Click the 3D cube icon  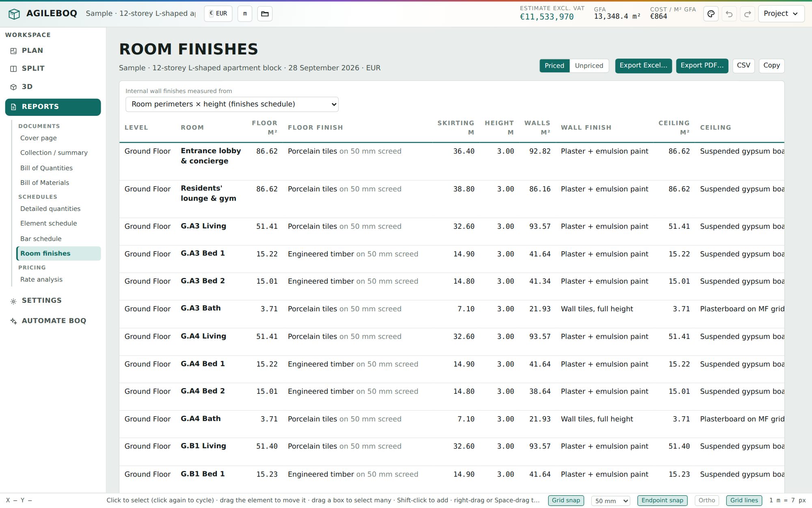tap(13, 87)
